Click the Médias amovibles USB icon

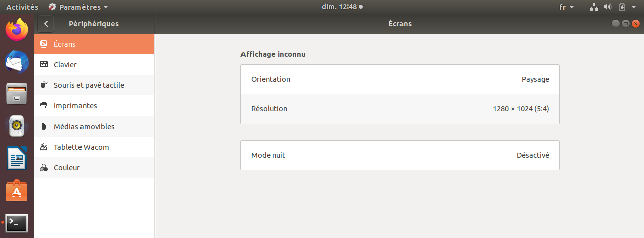(x=44, y=127)
